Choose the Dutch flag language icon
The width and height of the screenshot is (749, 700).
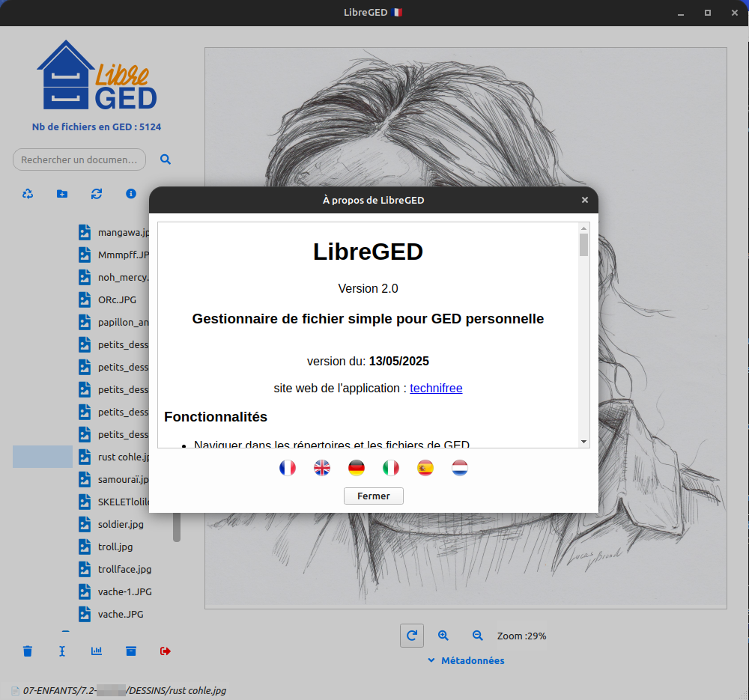pyautogui.click(x=459, y=468)
